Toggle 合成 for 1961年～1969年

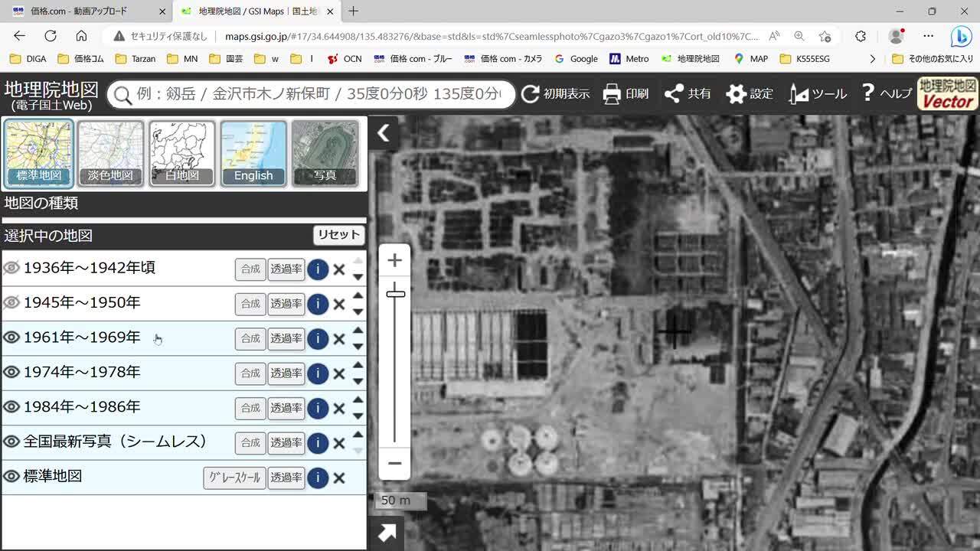[250, 338]
